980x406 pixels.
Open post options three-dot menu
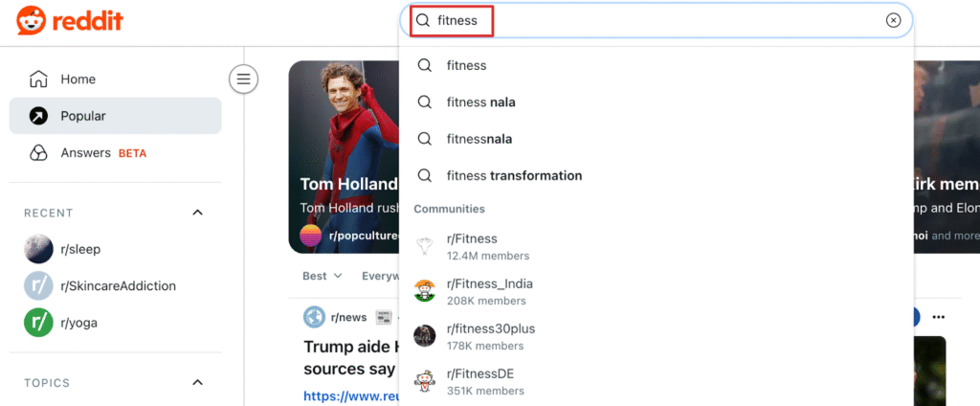(939, 317)
